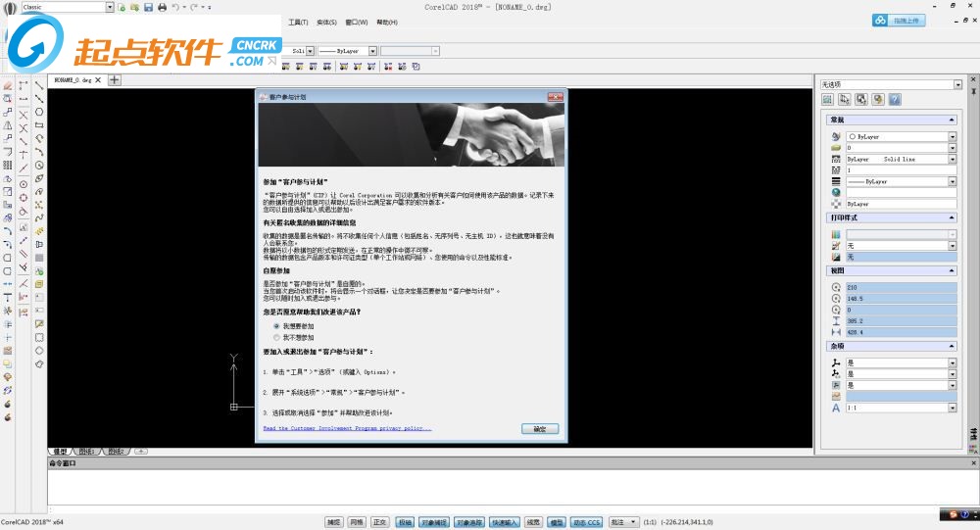Click the help question-mark icon in properties panel
The image size is (980, 530).
(895, 99)
